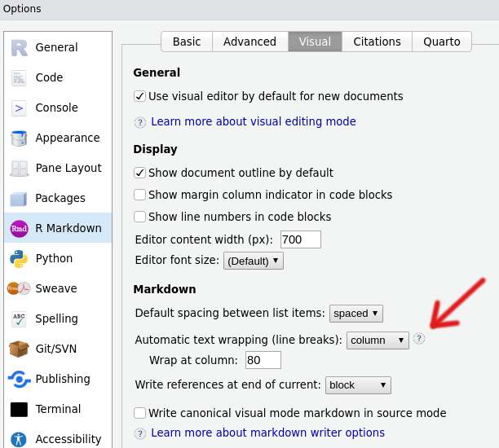Viewport: 499px width, 448px height.
Task: Open the Accessibility category label
Action: coord(68,439)
